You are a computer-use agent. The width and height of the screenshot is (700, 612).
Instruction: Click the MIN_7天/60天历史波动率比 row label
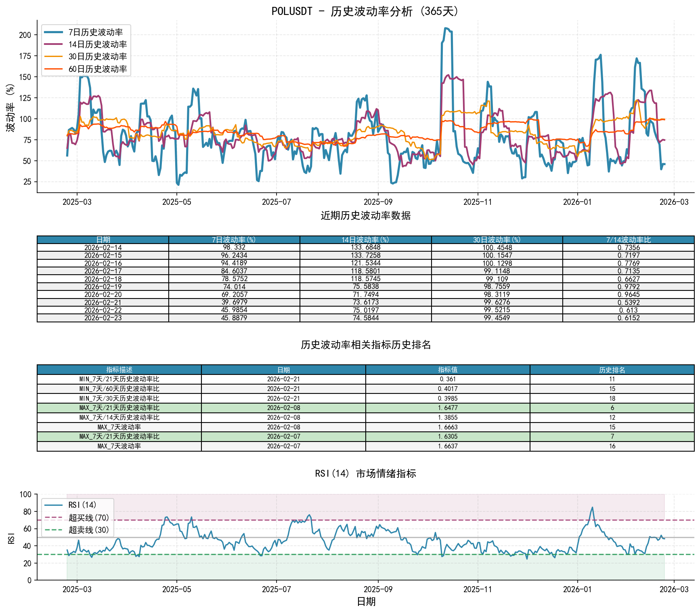pyautogui.click(x=119, y=389)
